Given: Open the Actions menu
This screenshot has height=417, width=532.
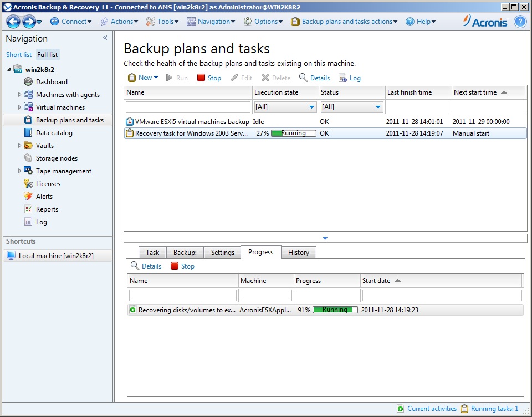Looking at the screenshot, I should click(119, 22).
